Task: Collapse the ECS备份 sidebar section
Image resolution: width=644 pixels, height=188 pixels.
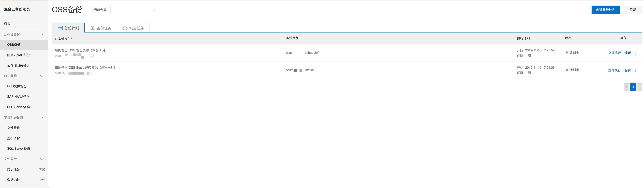Action: coord(42,76)
